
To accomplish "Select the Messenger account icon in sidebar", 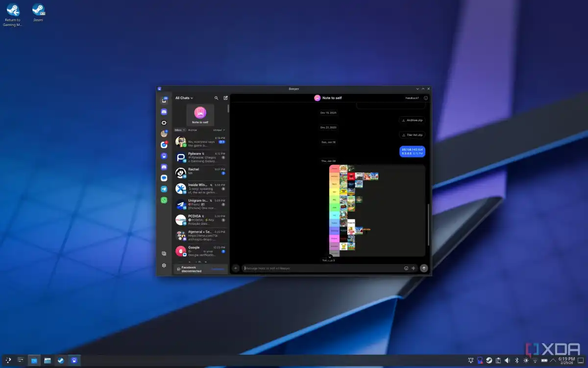I will 164,145.
